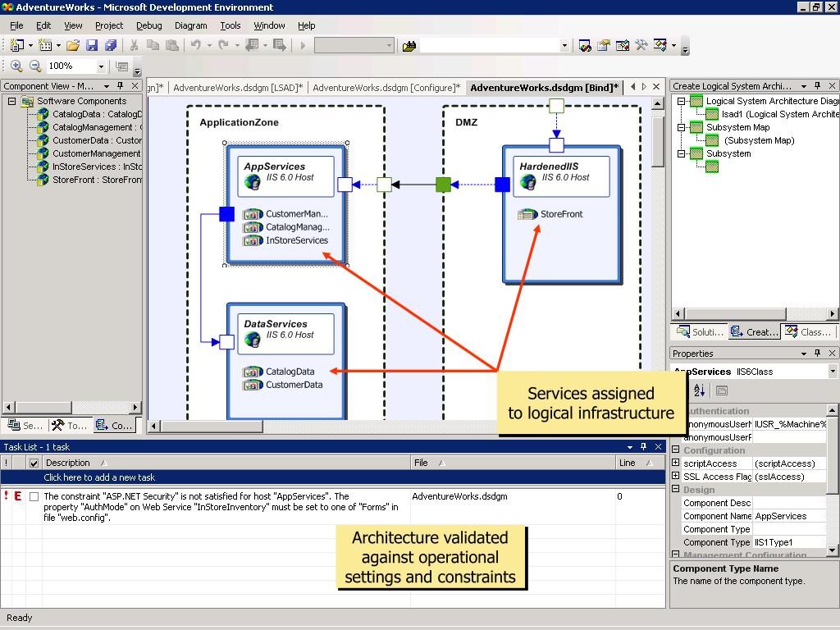Image resolution: width=840 pixels, height=630 pixels.
Task: Open the File menu
Action: (16, 25)
